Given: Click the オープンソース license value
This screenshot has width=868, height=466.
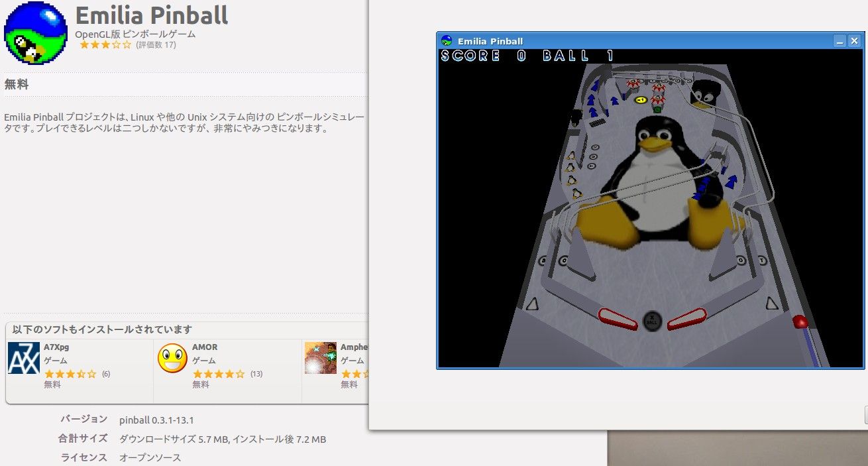Looking at the screenshot, I should click(x=150, y=458).
